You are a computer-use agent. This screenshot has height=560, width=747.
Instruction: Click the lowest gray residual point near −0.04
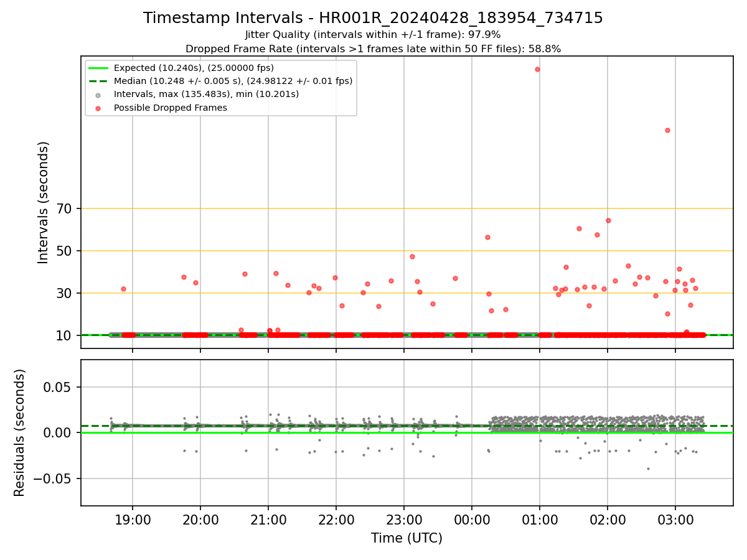click(648, 469)
